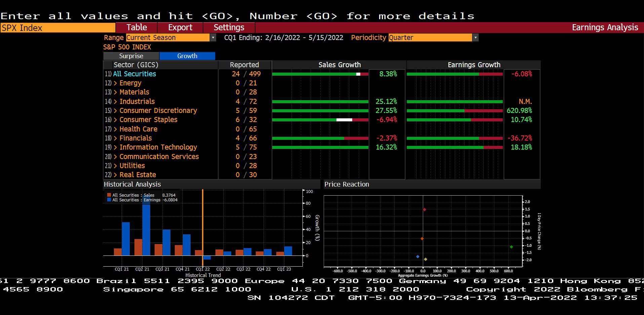Click the -6.08% earnings growth value
This screenshot has width=644, height=315.
pos(522,74)
